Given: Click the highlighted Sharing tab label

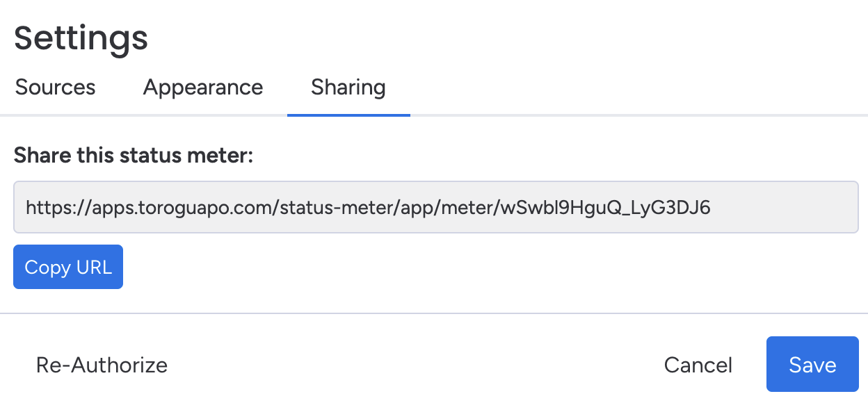Looking at the screenshot, I should click(x=348, y=87).
